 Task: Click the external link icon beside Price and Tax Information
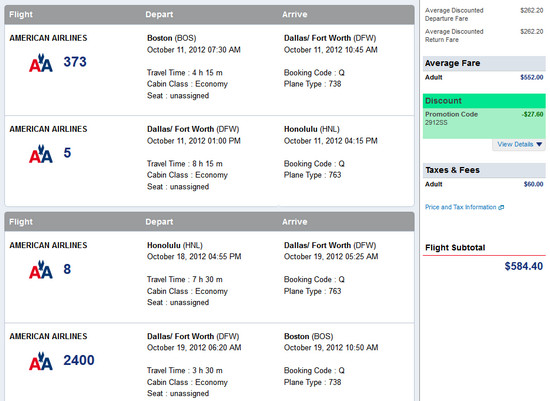pyautogui.click(x=501, y=207)
